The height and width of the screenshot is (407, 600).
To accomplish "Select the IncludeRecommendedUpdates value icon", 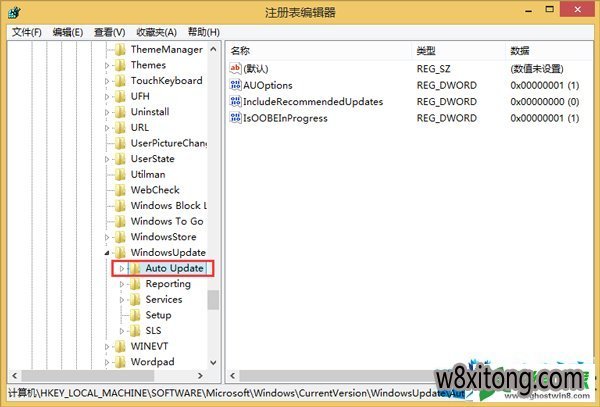I will click(235, 101).
